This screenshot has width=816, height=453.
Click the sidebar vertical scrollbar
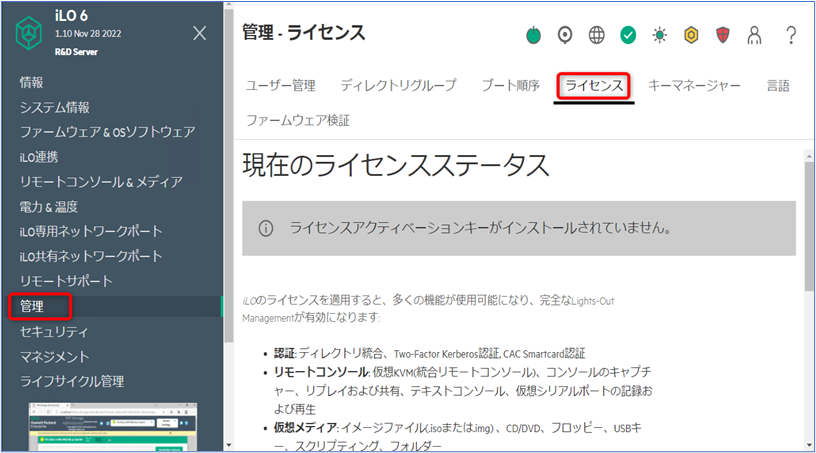[228, 177]
